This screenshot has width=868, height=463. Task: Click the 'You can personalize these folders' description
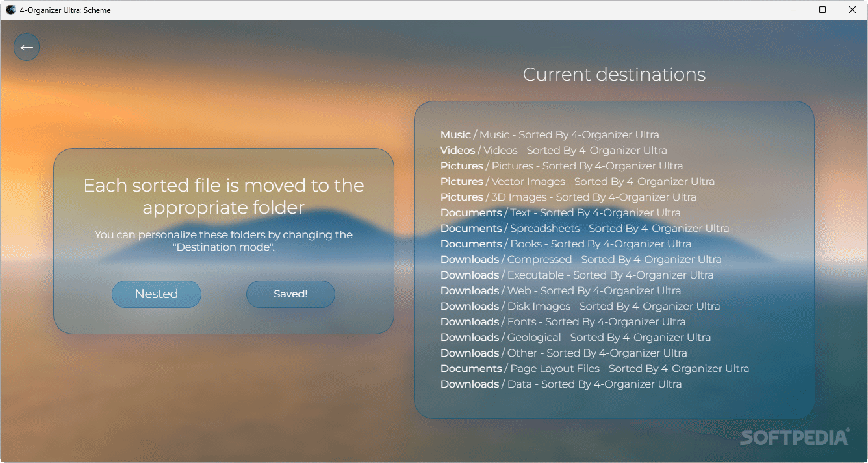click(223, 241)
